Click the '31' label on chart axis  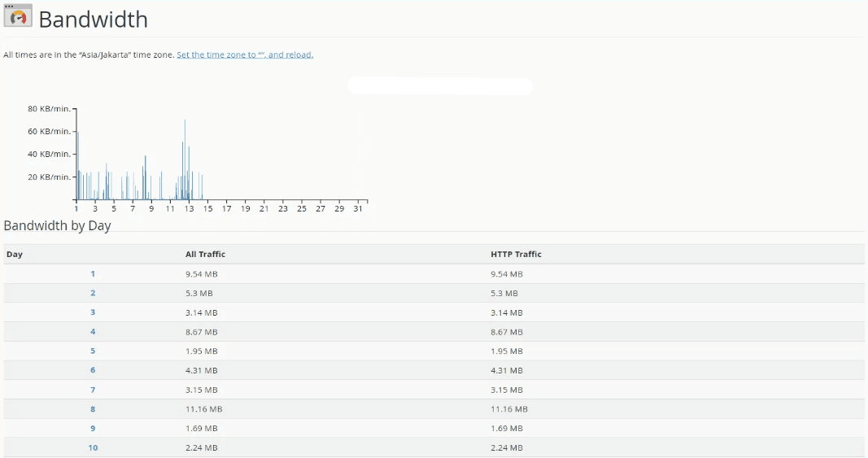pyautogui.click(x=358, y=209)
